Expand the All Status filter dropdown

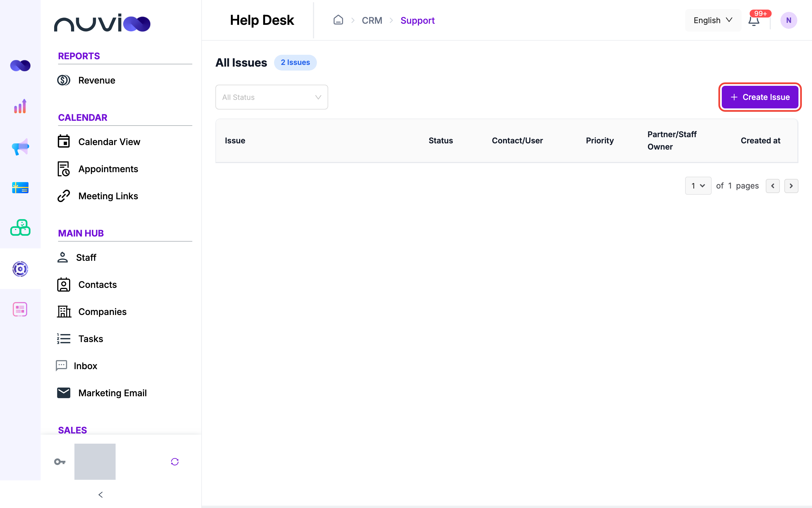pos(272,97)
